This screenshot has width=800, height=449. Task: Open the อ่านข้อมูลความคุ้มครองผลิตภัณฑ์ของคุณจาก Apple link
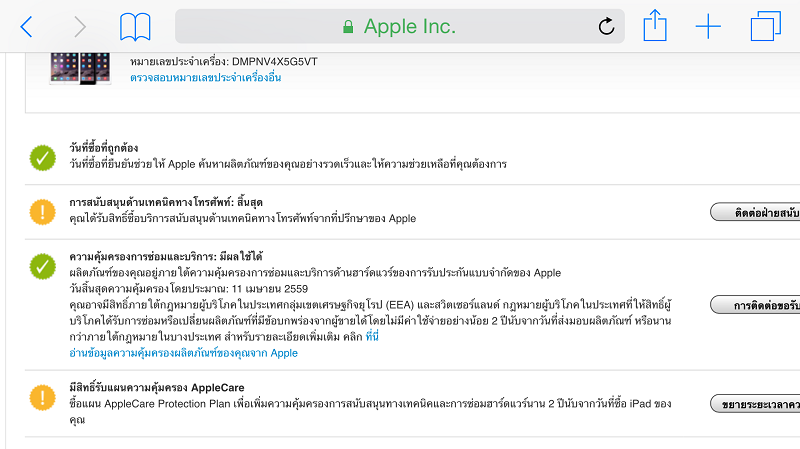(x=183, y=353)
